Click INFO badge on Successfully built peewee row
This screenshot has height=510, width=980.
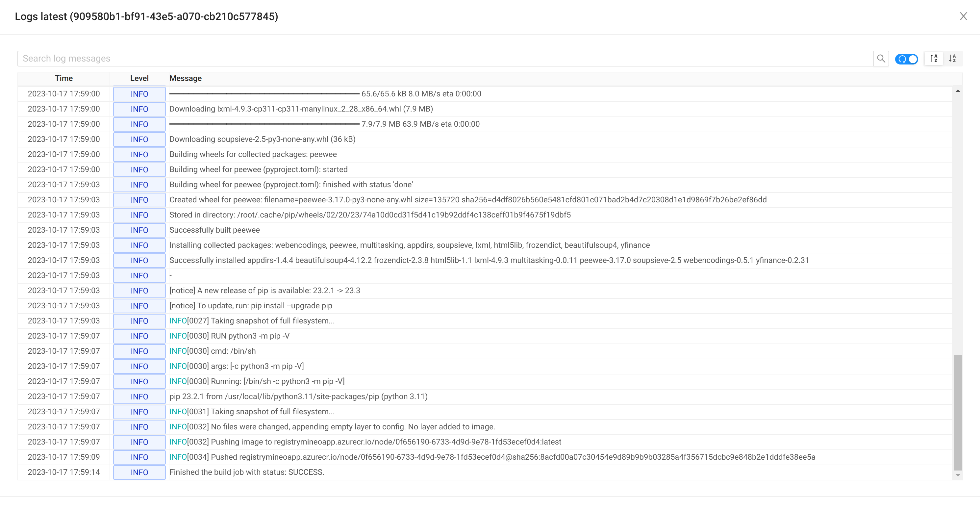point(139,230)
